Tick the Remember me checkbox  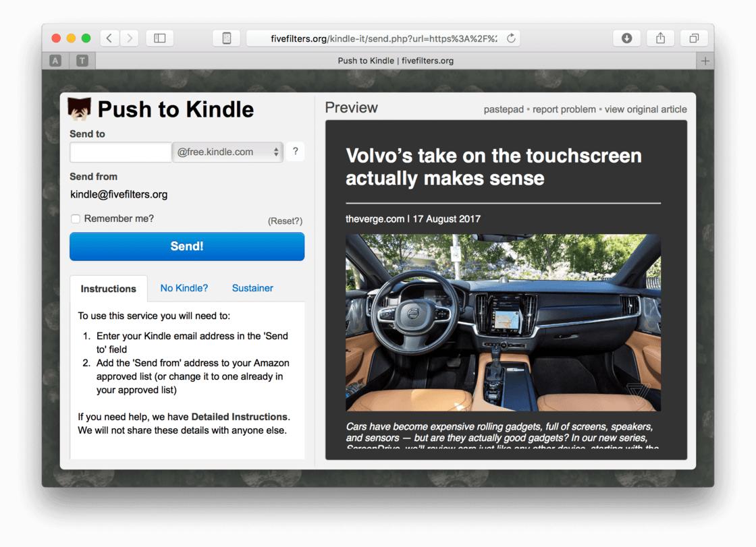click(x=75, y=219)
